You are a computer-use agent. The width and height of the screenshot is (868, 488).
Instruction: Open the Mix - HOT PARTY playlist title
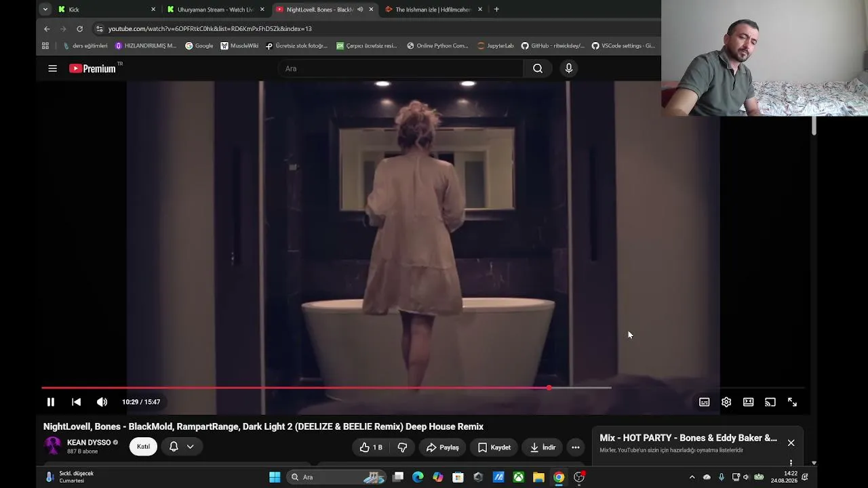pyautogui.click(x=688, y=438)
